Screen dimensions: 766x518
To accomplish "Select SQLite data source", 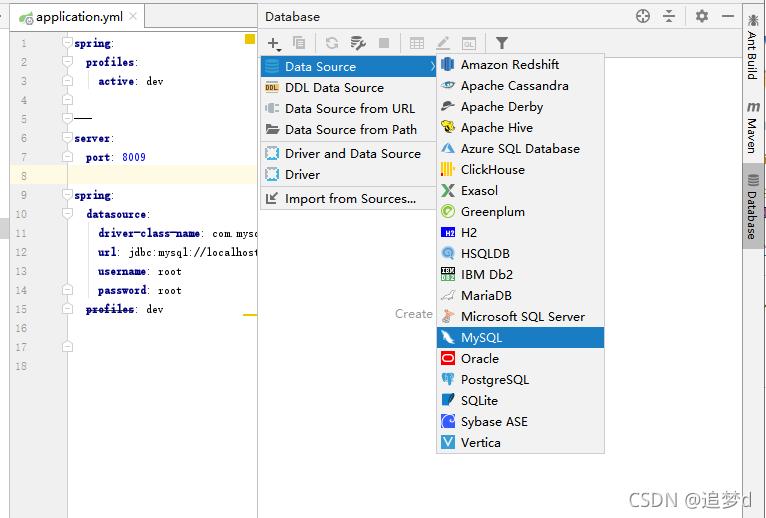I will tap(520, 401).
